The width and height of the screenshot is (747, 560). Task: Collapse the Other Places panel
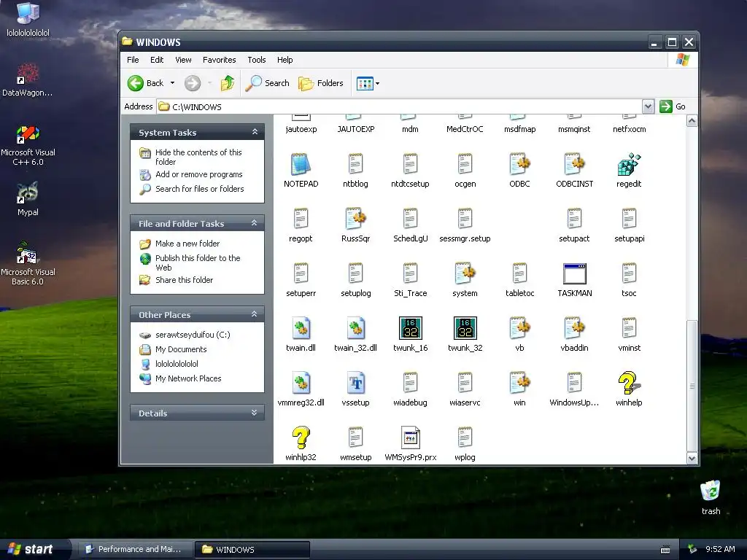point(255,314)
